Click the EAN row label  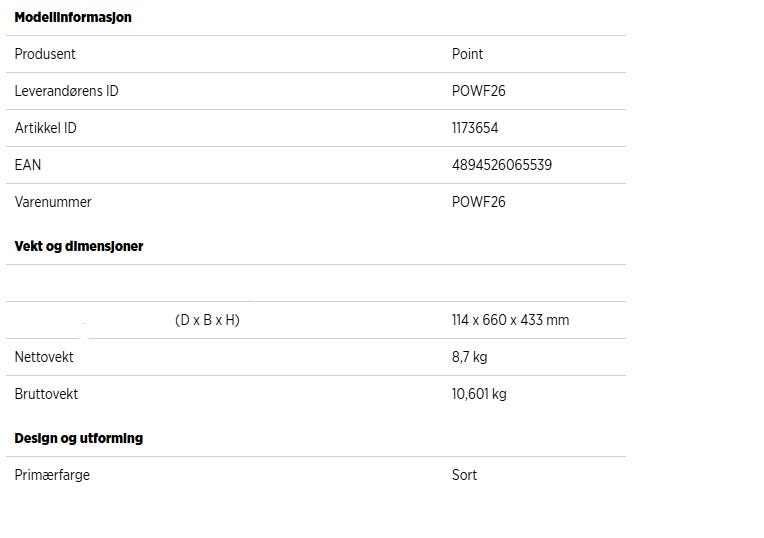(28, 165)
